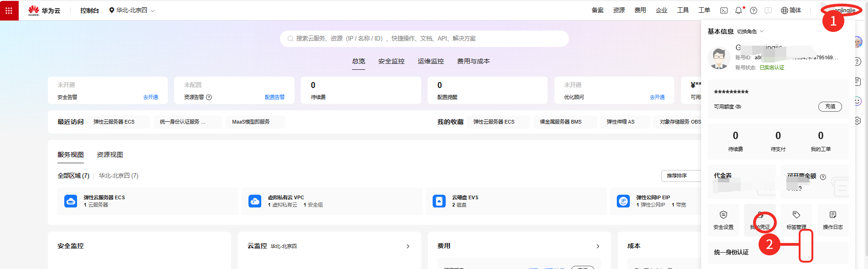Viewport: 868px width, 269px height.
Task: Switch to the 运维监控 tab
Action: pyautogui.click(x=431, y=61)
